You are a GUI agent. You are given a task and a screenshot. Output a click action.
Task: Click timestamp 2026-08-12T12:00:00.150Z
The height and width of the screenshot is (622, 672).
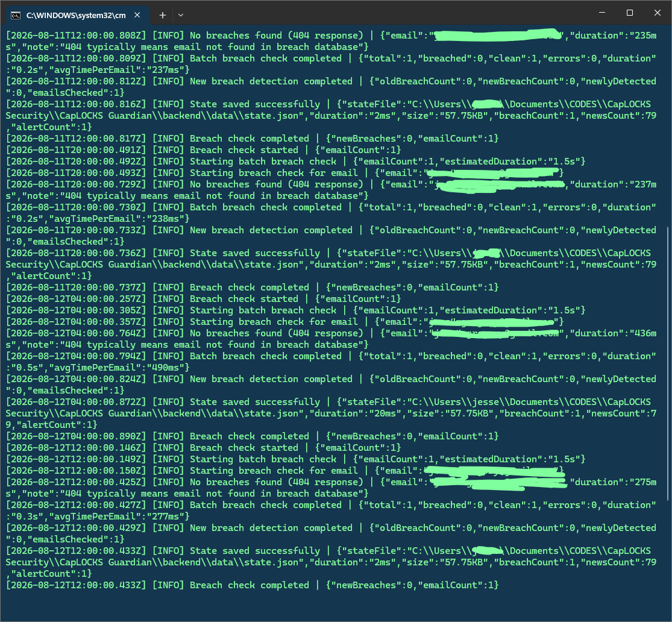pyautogui.click(x=76, y=471)
